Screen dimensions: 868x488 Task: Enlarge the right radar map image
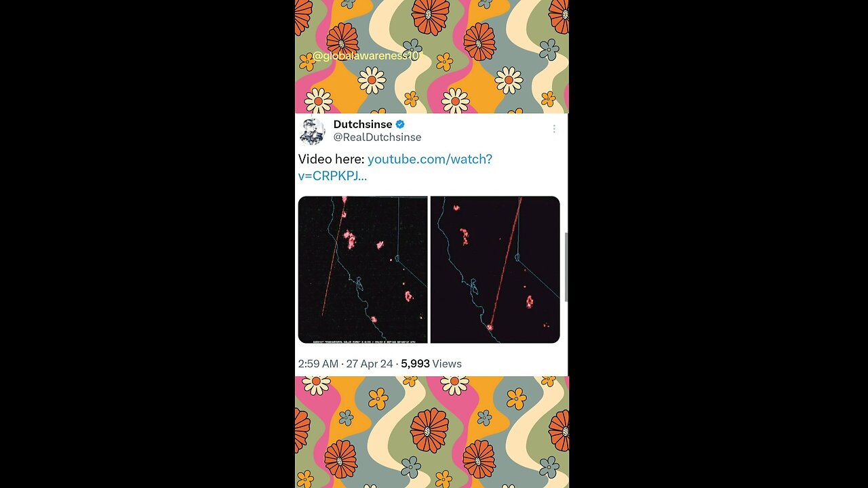(x=495, y=270)
